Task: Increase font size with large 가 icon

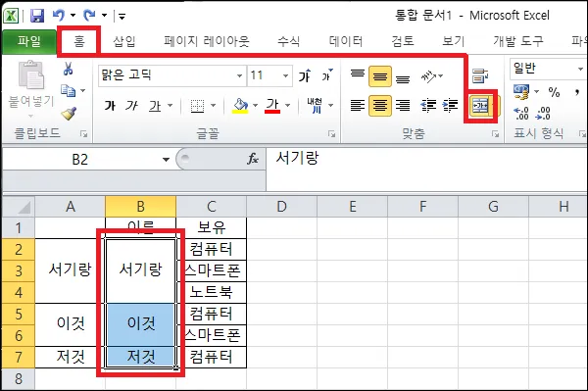Action: (x=305, y=75)
